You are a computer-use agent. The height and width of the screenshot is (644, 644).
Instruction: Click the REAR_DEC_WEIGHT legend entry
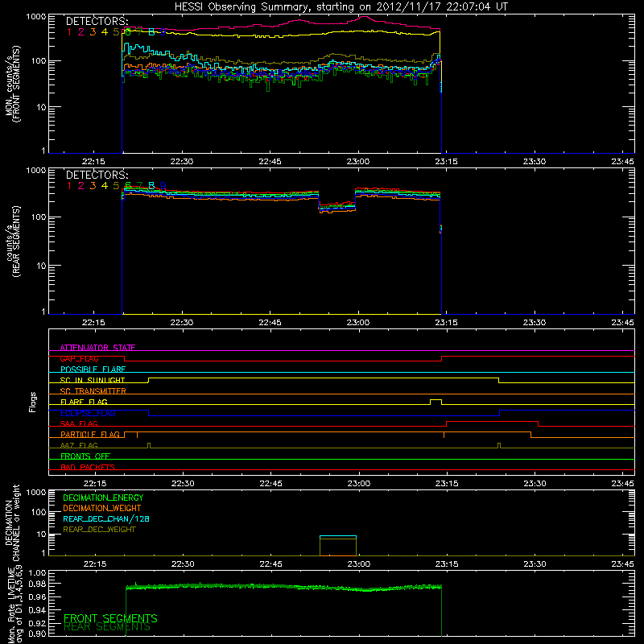[x=99, y=530]
